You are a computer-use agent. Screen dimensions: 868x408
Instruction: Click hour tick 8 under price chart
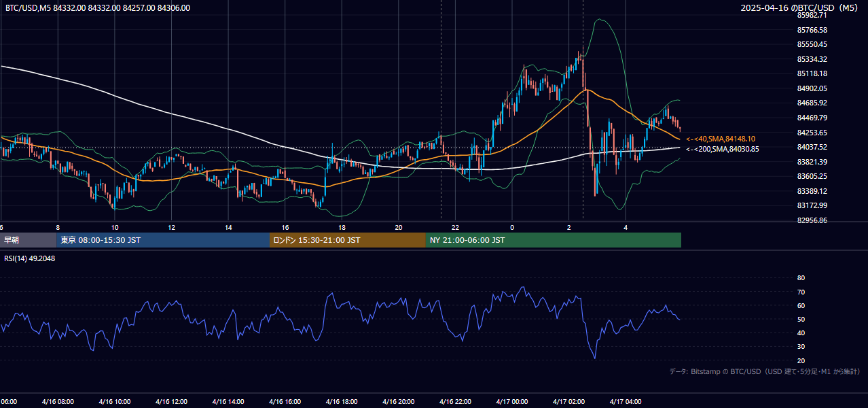pos(58,227)
